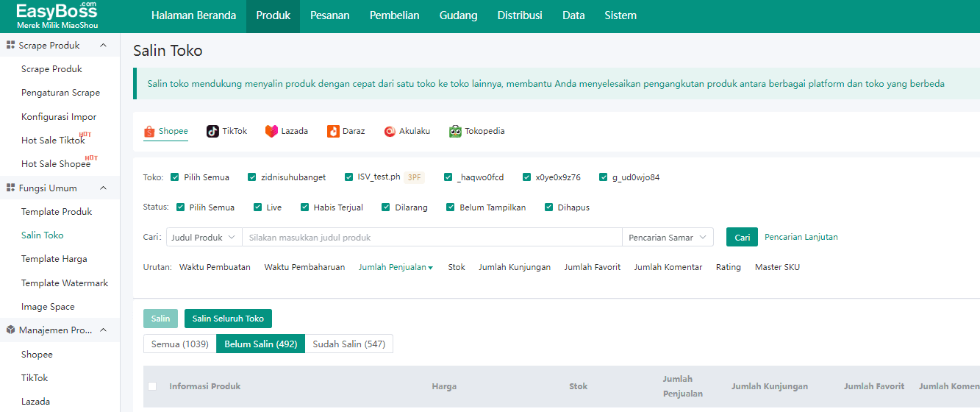Open Template Harga in the sidebar
This screenshot has height=412, width=980.
click(54, 259)
